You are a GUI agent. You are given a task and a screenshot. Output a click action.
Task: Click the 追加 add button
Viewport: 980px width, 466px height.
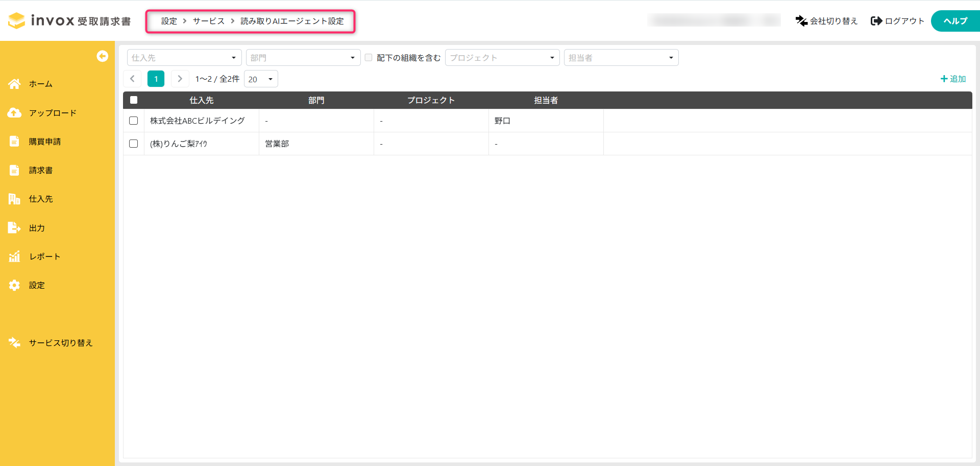click(953, 79)
